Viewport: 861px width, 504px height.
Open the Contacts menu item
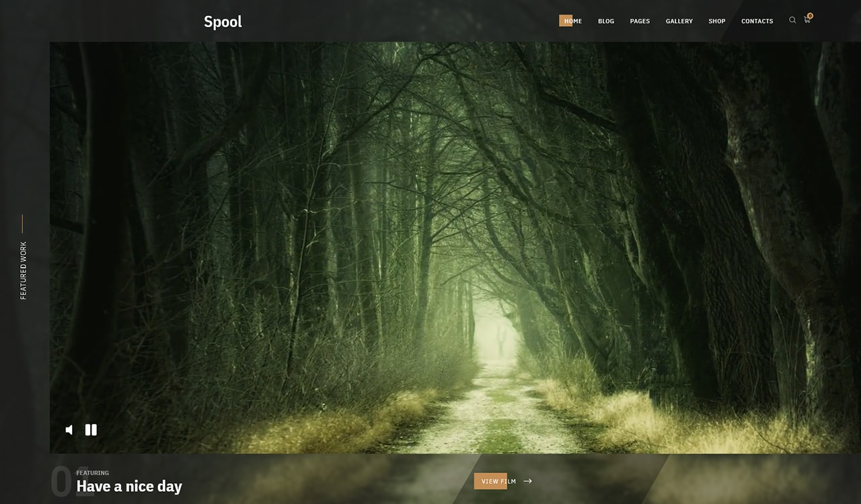coord(757,21)
